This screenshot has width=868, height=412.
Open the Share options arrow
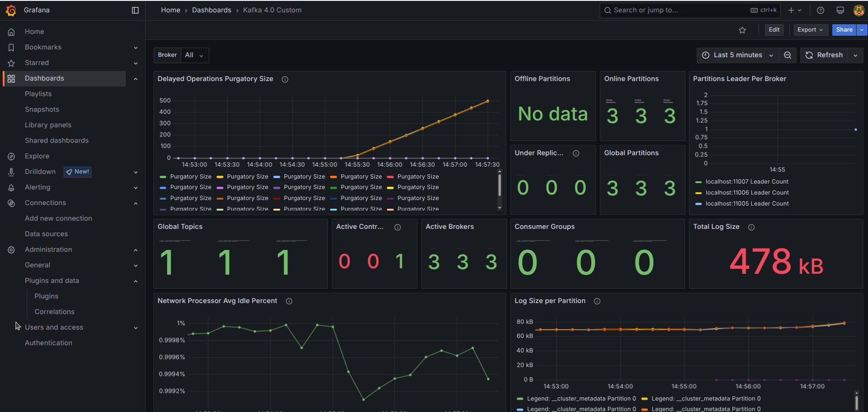862,30
